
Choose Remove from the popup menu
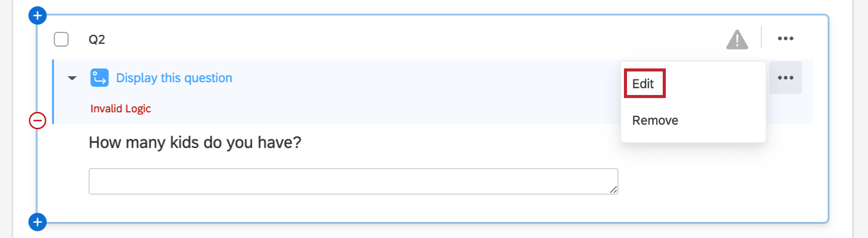pyautogui.click(x=655, y=121)
